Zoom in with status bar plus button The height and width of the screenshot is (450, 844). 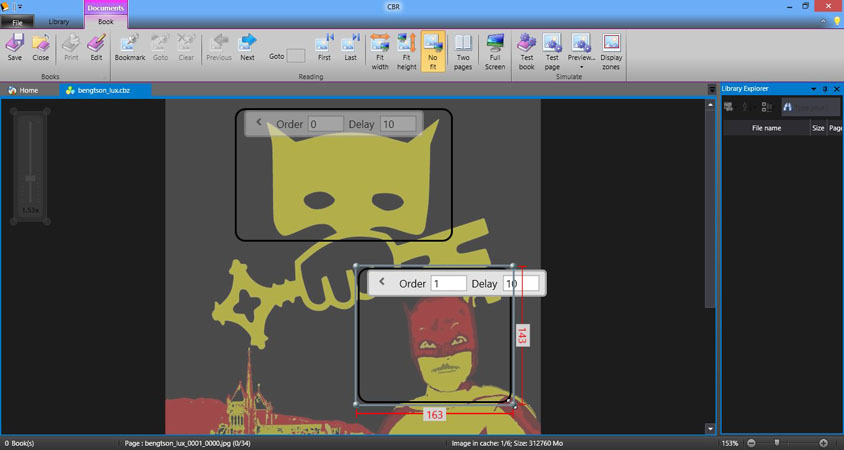pos(823,443)
